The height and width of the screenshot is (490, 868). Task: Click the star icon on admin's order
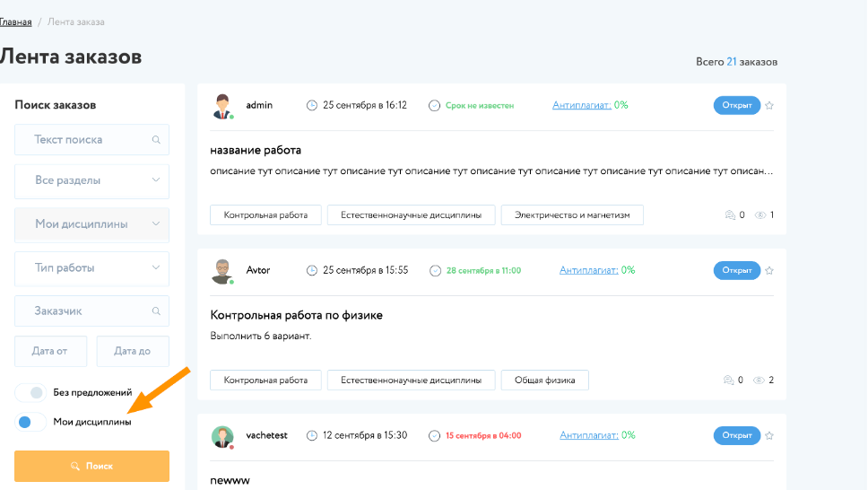(x=769, y=105)
